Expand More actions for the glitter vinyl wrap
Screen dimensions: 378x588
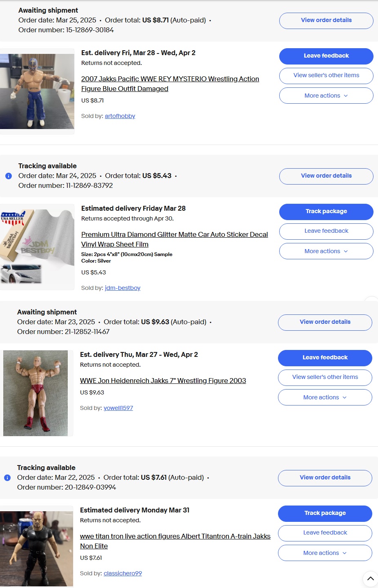click(326, 251)
